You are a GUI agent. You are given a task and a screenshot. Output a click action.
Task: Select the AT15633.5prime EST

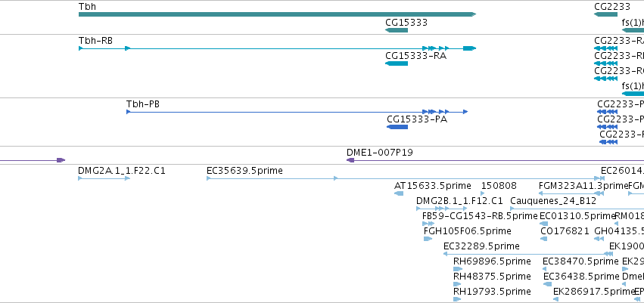(x=399, y=193)
